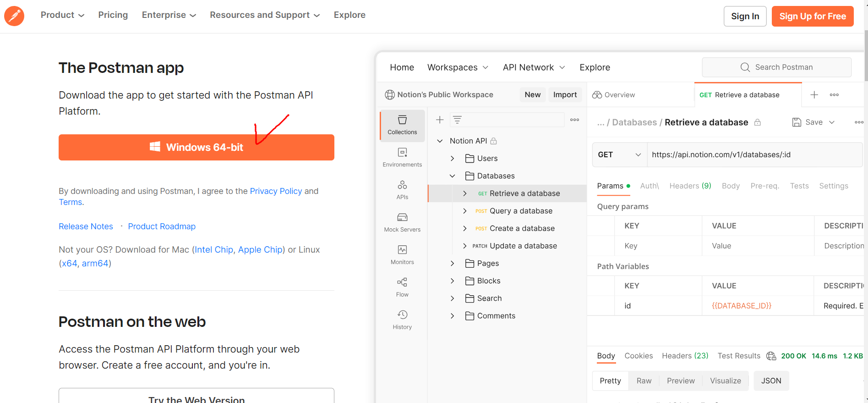This screenshot has width=868, height=403.
Task: Click the Comments folder icon
Action: (469, 316)
